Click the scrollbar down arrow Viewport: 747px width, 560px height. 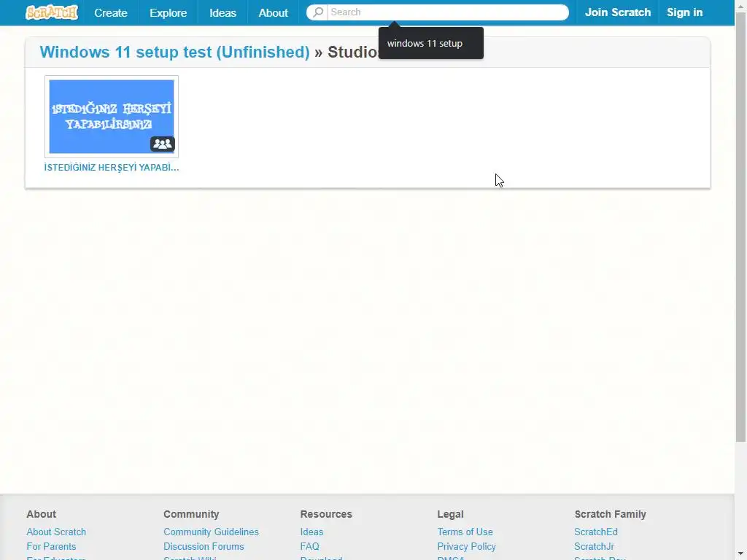pos(741,555)
